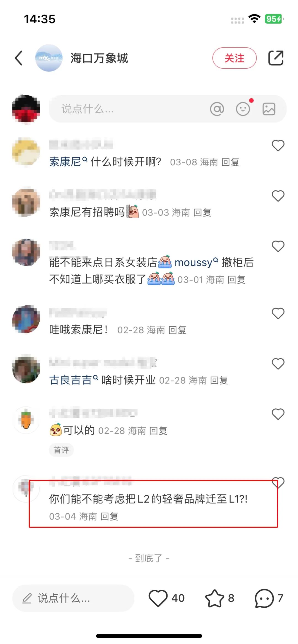Open the 海口万象城 profile avatar
This screenshot has width=298, height=644.
tap(49, 58)
